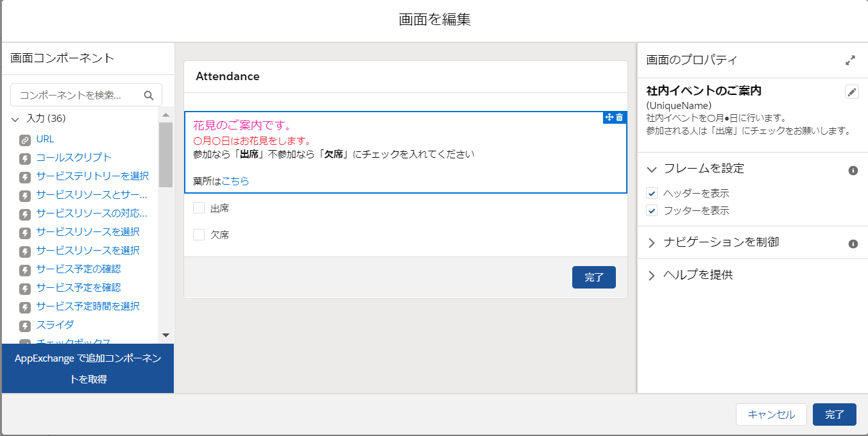Click the lightning icon beside スライダ
868x436 pixels.
pyautogui.click(x=25, y=324)
